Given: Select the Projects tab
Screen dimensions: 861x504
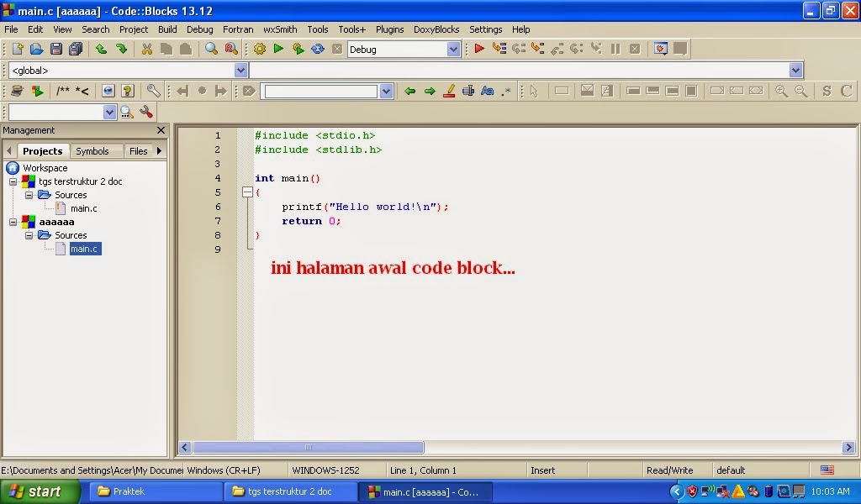Looking at the screenshot, I should pos(42,151).
